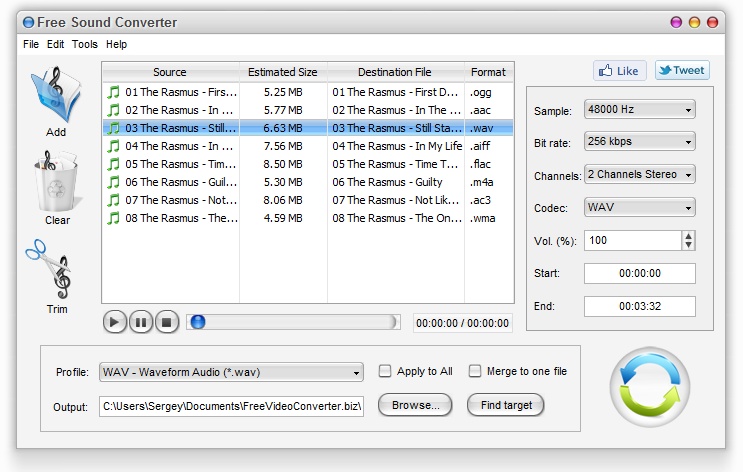Click music note icon of 04 The Rasmus row
Screen dimensions: 743x472
[113, 146]
